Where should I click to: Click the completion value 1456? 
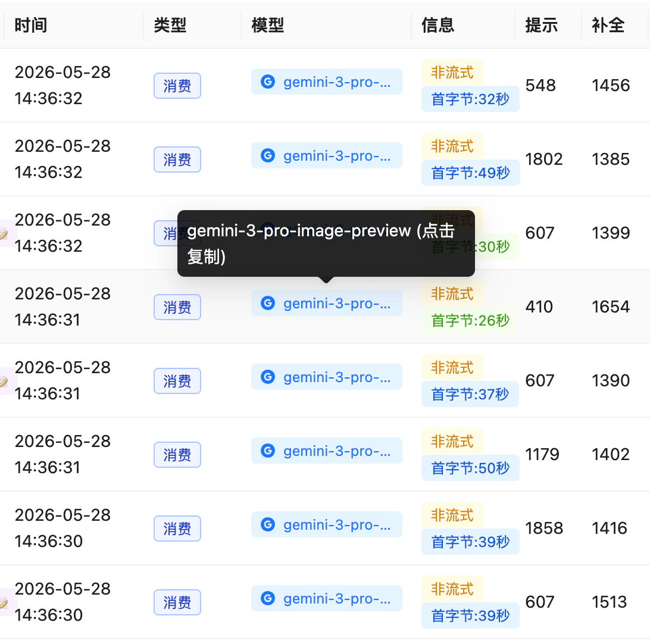point(611,85)
